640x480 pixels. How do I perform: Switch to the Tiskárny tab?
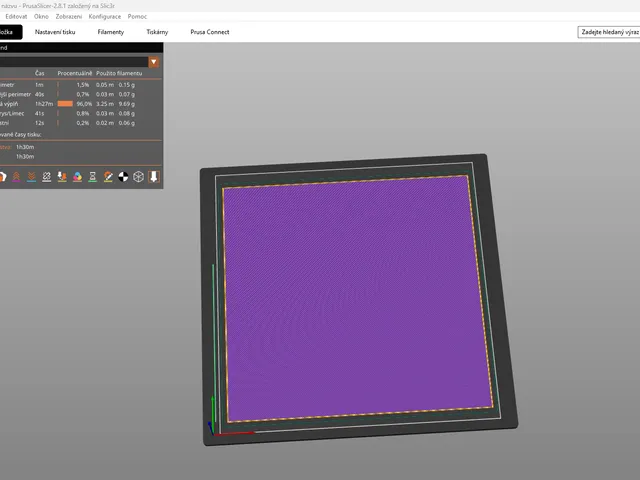point(157,32)
